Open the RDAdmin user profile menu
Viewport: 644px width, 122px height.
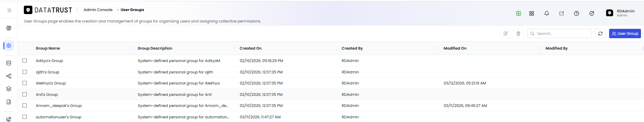(621, 13)
